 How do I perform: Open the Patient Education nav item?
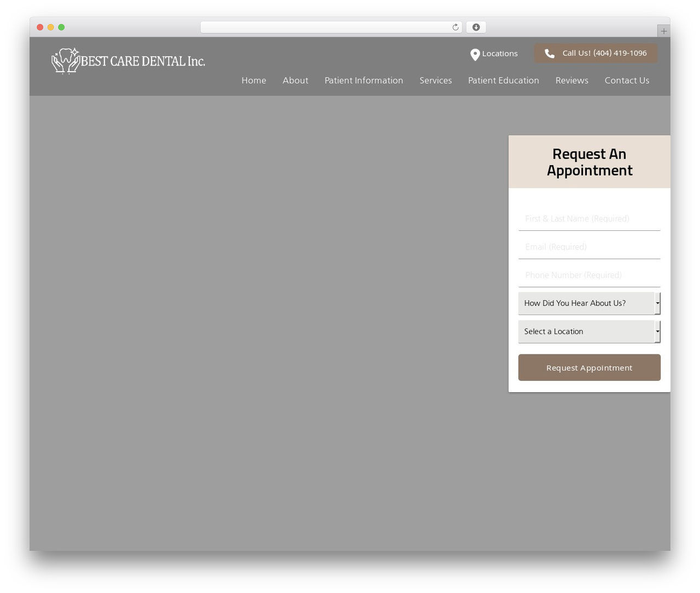(503, 80)
